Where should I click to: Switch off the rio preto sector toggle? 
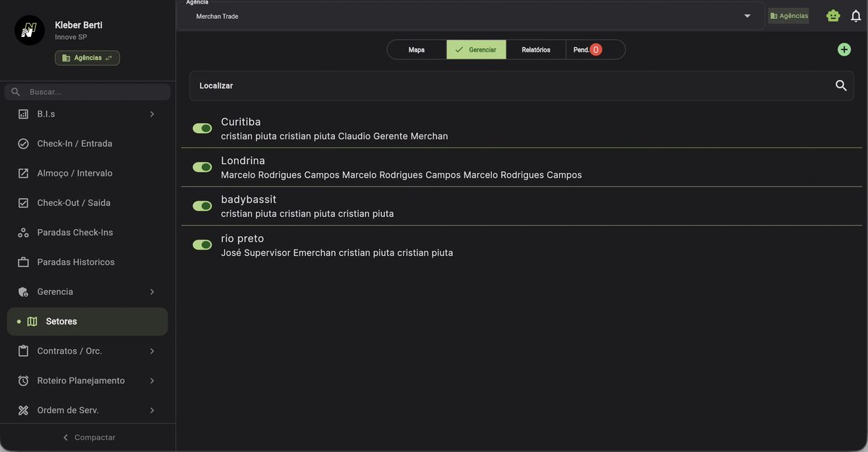pos(202,244)
